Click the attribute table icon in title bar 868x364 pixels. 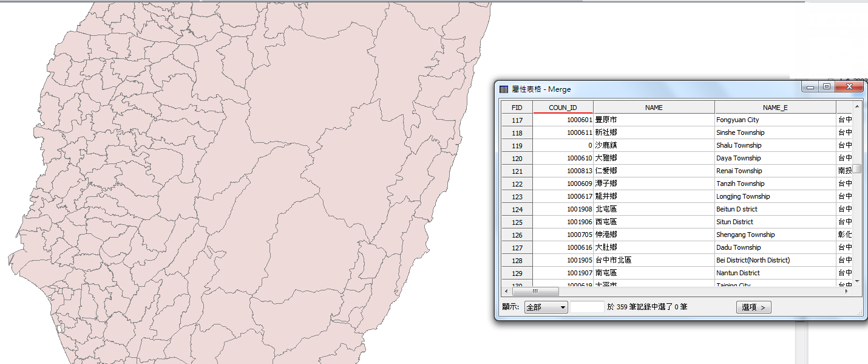point(503,89)
